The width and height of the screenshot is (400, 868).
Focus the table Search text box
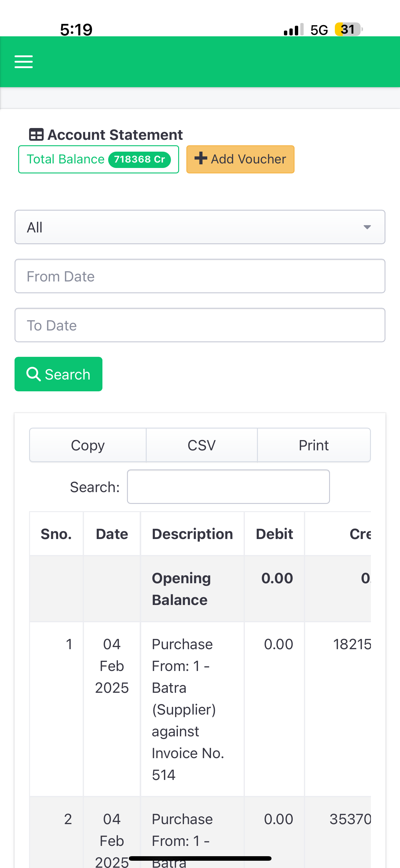228,487
